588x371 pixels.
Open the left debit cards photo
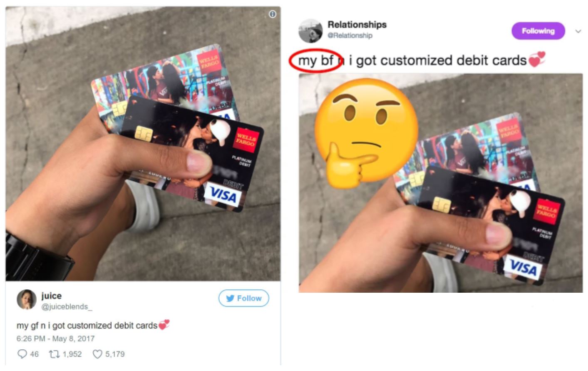click(x=143, y=144)
